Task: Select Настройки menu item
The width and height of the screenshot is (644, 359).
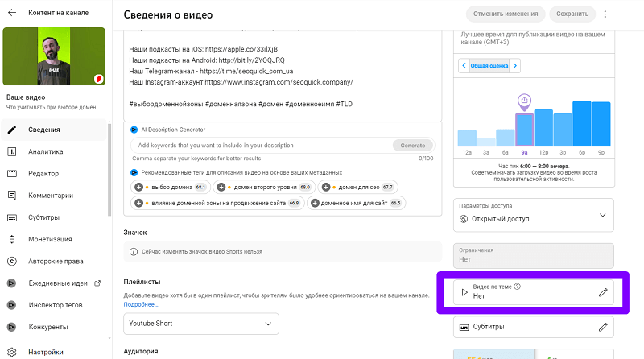Action: coord(54,352)
